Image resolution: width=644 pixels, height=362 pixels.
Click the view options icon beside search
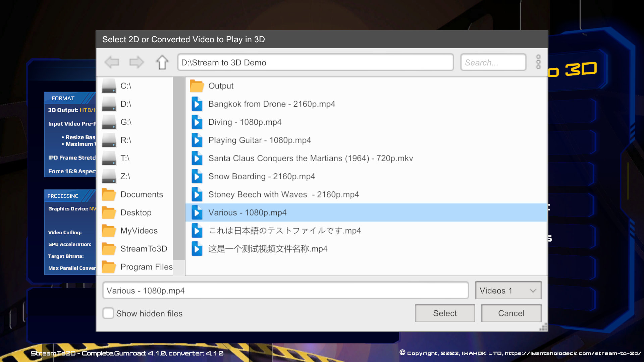pos(538,62)
